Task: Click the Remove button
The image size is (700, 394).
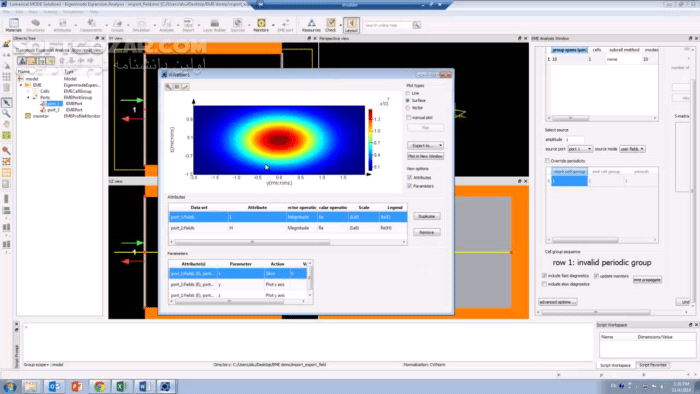Action: tap(427, 232)
